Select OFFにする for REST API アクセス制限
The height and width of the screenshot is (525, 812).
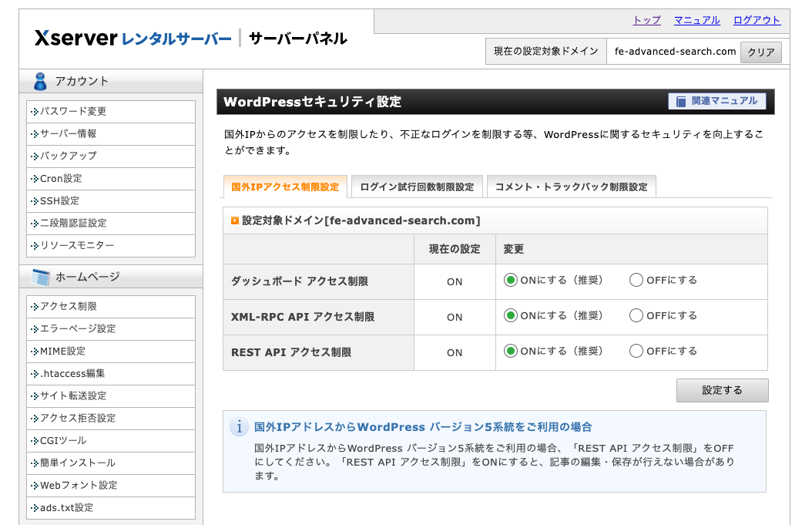636,351
